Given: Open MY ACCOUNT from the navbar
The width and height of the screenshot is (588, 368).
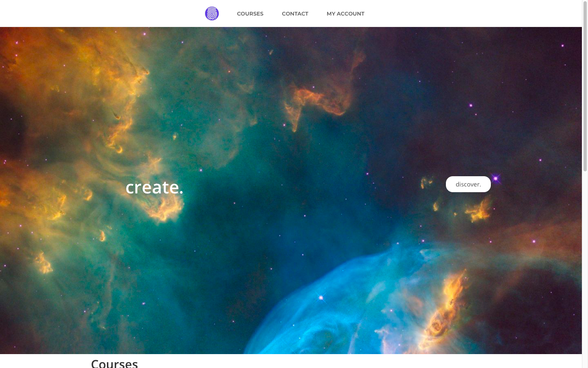Looking at the screenshot, I should [345, 13].
